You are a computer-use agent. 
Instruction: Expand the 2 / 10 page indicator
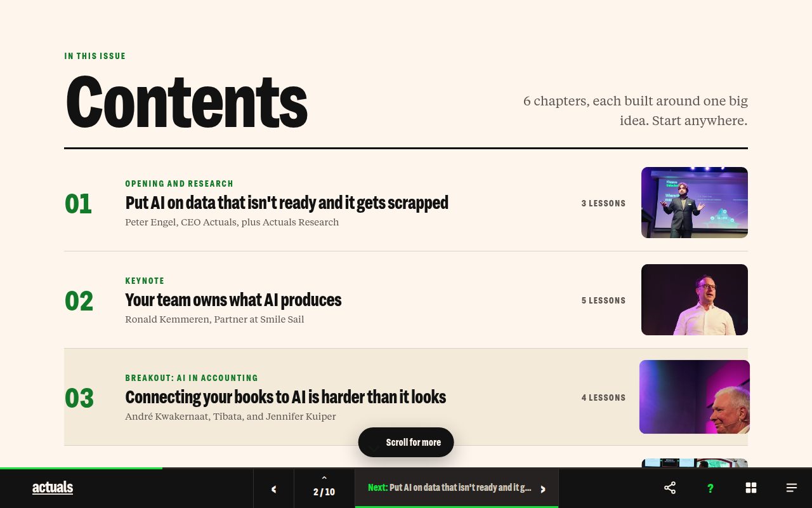tap(324, 488)
